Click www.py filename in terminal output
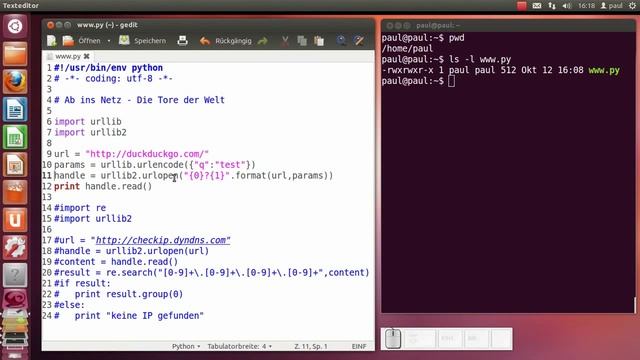Viewport: 640px width, 360px height. click(604, 70)
